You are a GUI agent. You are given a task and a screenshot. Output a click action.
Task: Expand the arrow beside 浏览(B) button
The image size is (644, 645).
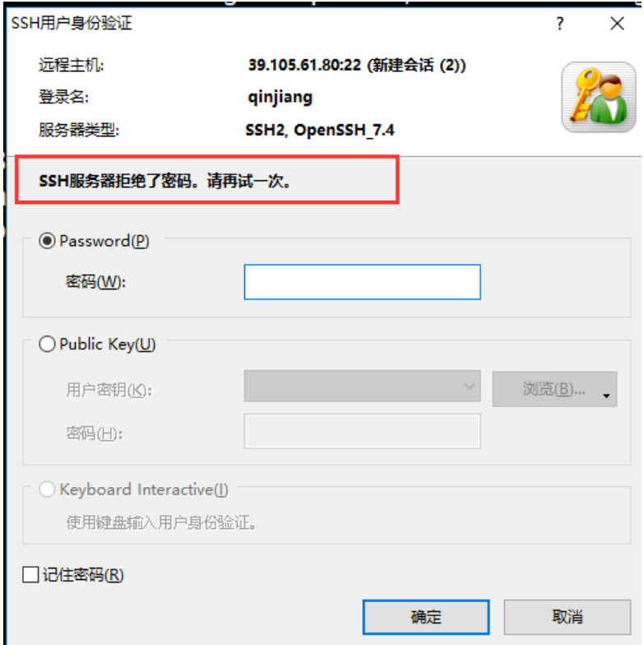(606, 396)
